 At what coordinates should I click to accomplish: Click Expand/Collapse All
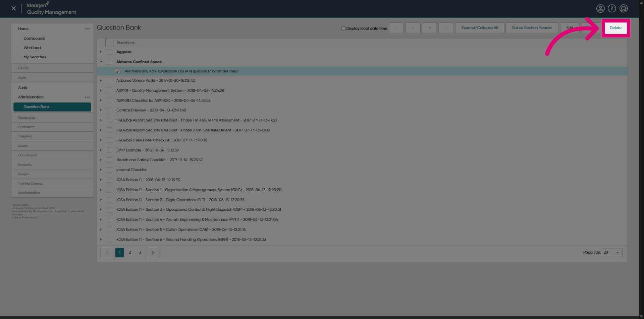(x=480, y=28)
